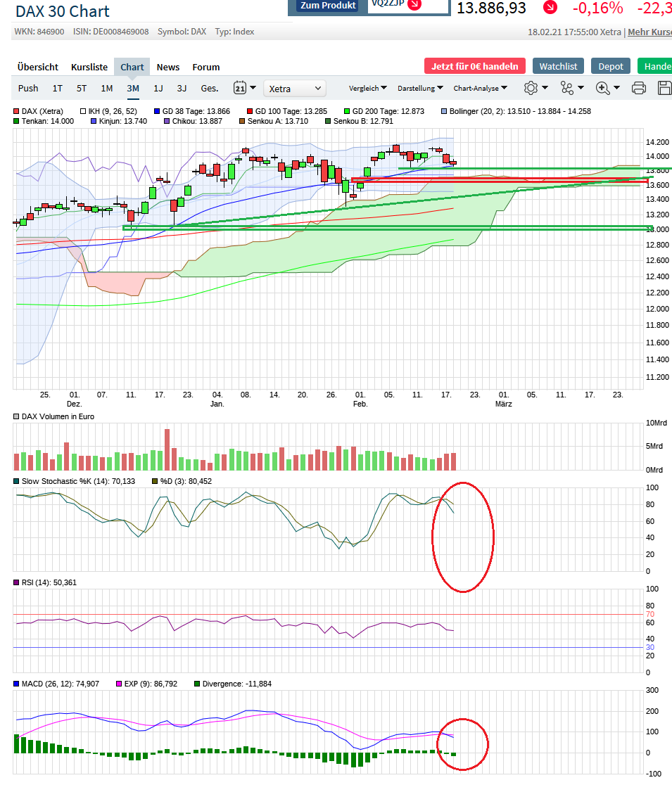Click the red down-arrow beside VQ2ZJP
This screenshot has width=672, height=792.
(414, 4)
